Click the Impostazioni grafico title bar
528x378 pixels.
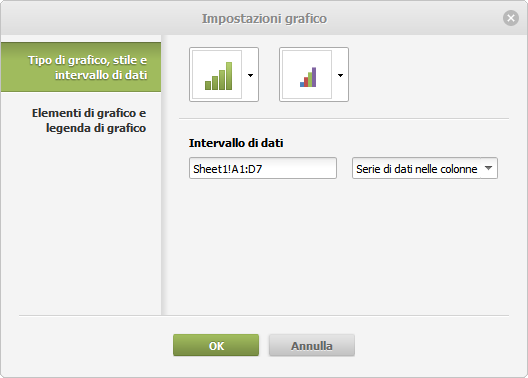pyautogui.click(x=264, y=18)
